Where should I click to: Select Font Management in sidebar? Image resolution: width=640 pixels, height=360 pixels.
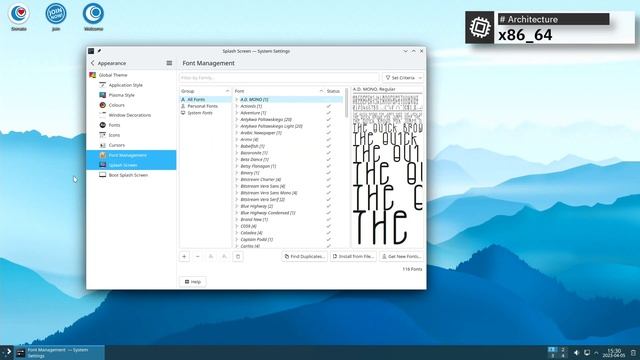(x=131, y=155)
